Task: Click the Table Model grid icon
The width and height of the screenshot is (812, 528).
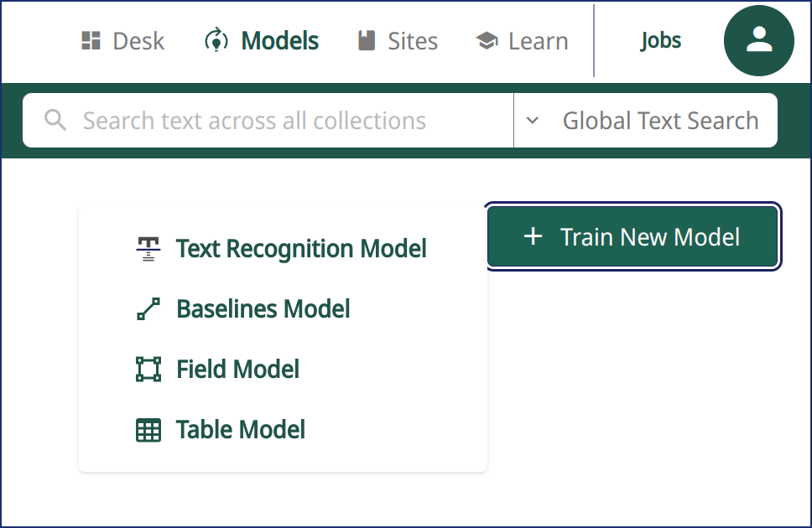Action: (148, 429)
